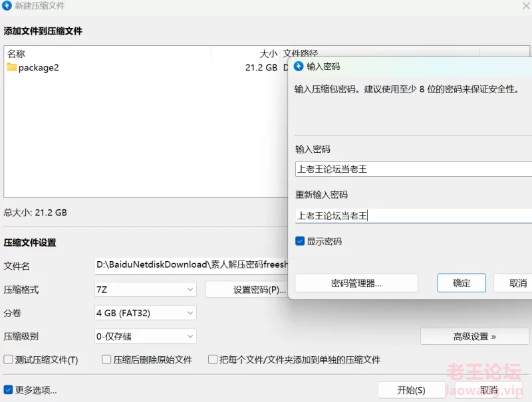Click 取消 in the password dialog
The image size is (532, 402).
513,283
